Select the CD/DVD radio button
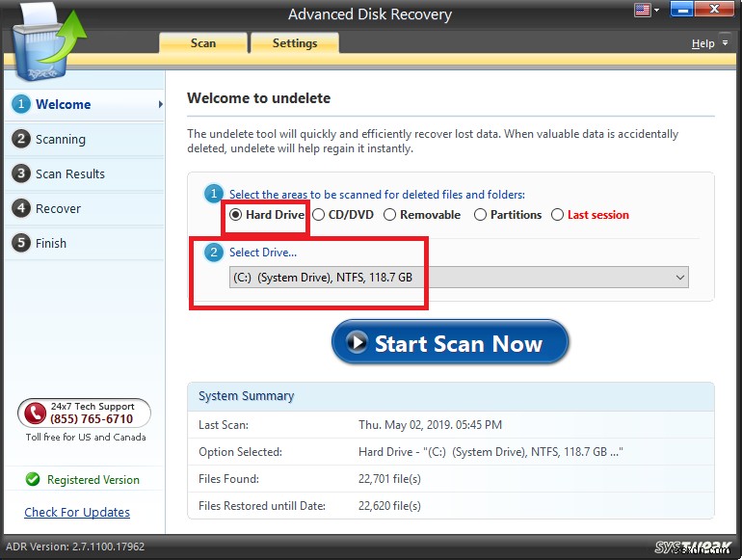Image resolution: width=742 pixels, height=560 pixels. coord(318,215)
